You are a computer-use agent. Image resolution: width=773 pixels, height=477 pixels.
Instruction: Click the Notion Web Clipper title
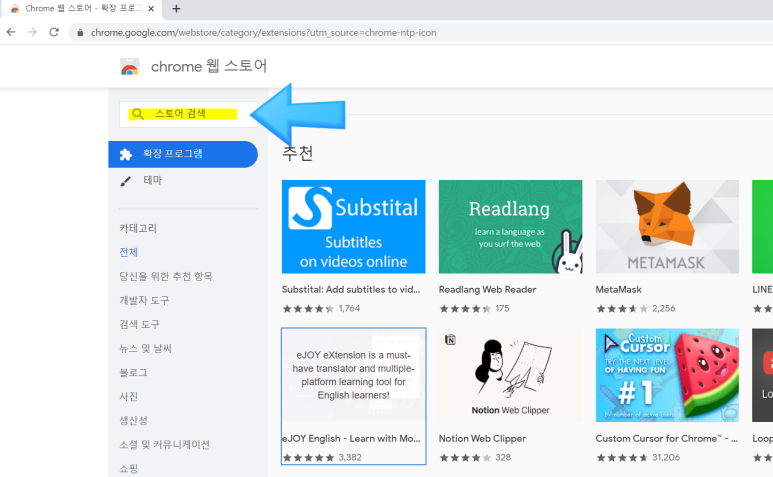point(483,439)
